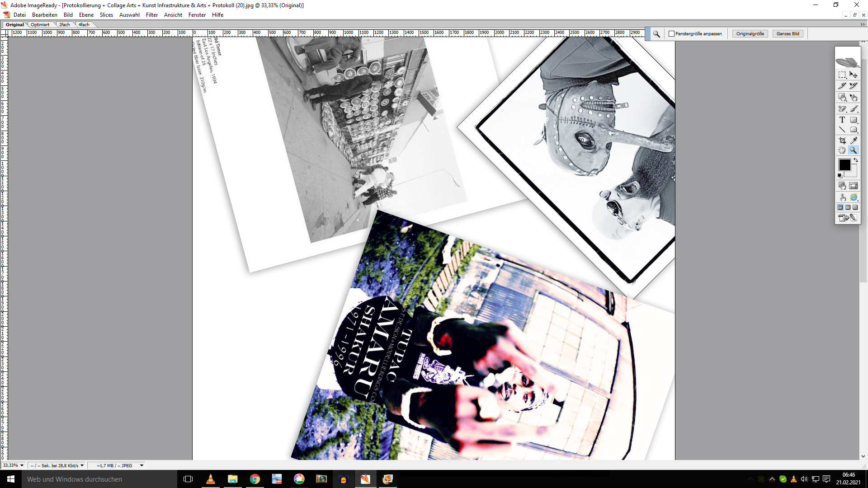
Task: Select the Slice tool
Action: point(842,86)
